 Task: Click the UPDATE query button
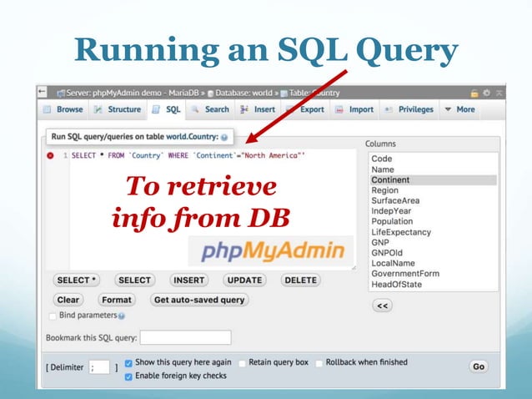pos(244,280)
